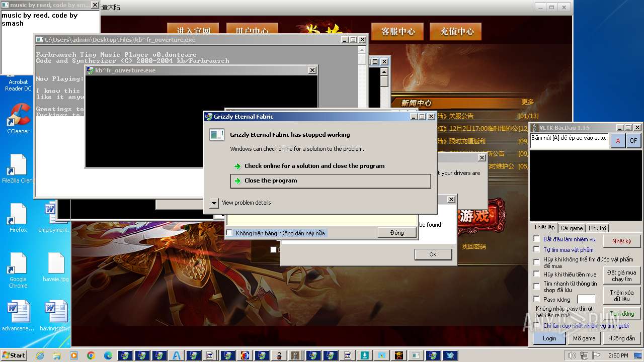Viewport: 644px width, 362px height.
Task: Toggle 'Hủy khi thiếu tiền mua' checkbox
Action: click(x=536, y=274)
